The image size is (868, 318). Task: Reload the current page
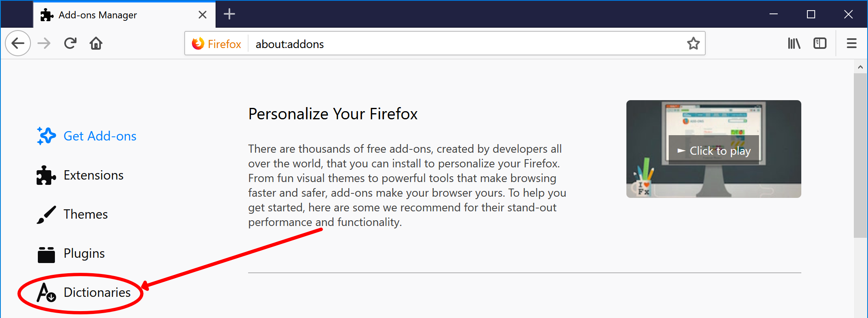[70, 43]
